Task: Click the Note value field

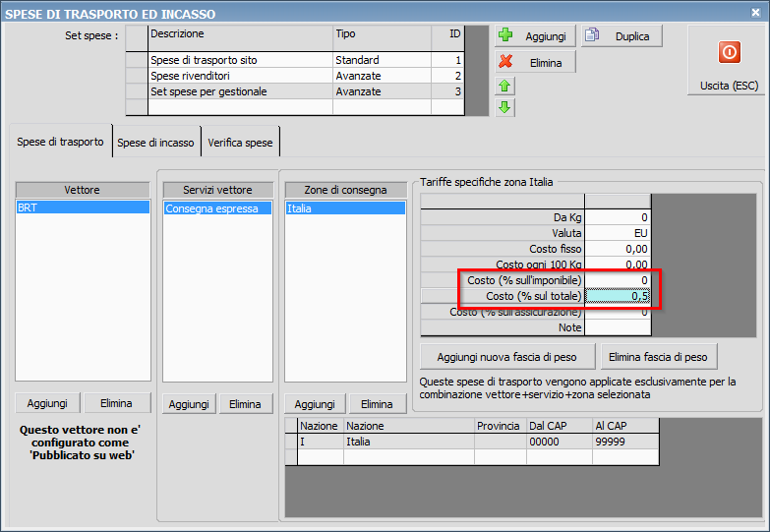Action: pos(618,327)
